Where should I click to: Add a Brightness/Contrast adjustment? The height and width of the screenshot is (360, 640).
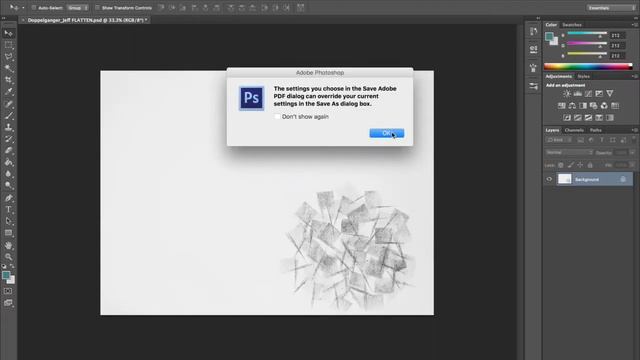click(567, 93)
